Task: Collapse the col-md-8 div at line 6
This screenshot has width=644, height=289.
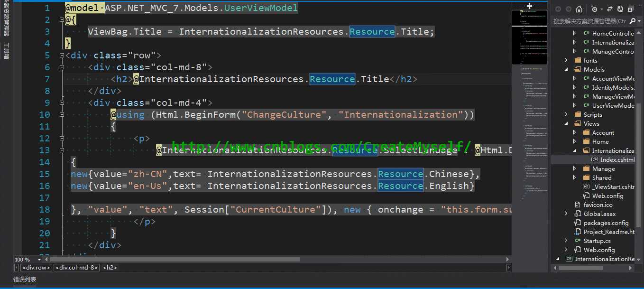Action: coord(61,67)
